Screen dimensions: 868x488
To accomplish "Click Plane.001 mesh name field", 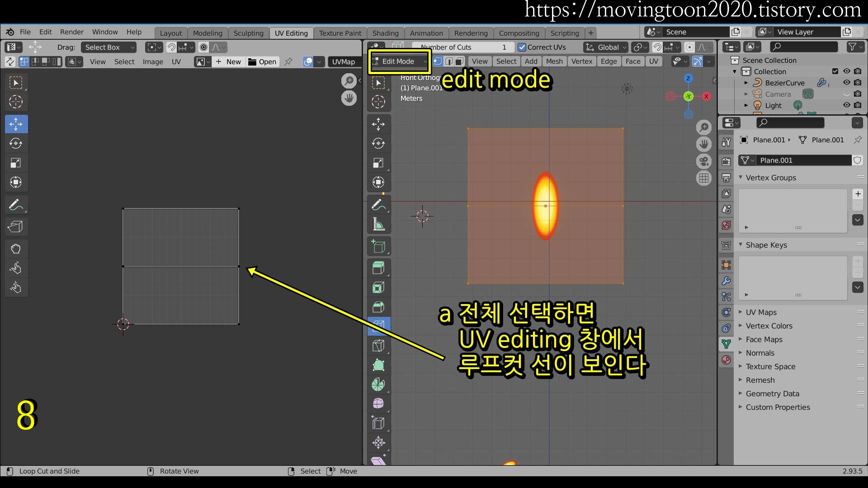I will (805, 160).
